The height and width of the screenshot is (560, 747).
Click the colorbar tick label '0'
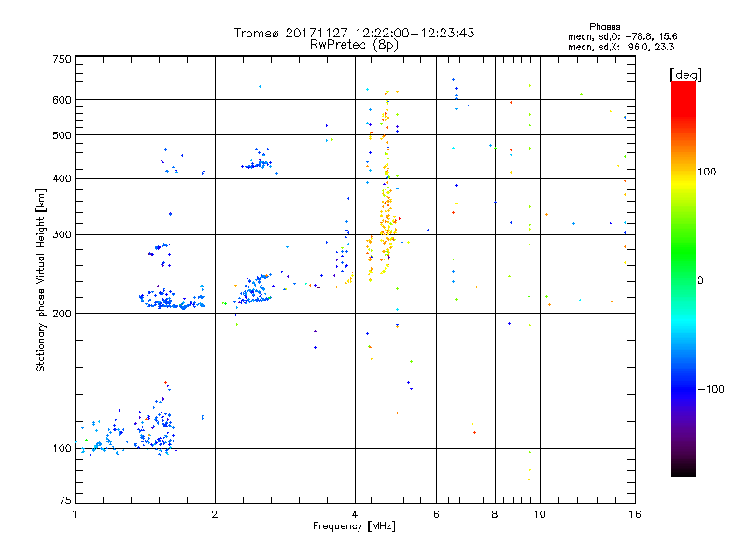[x=700, y=281]
